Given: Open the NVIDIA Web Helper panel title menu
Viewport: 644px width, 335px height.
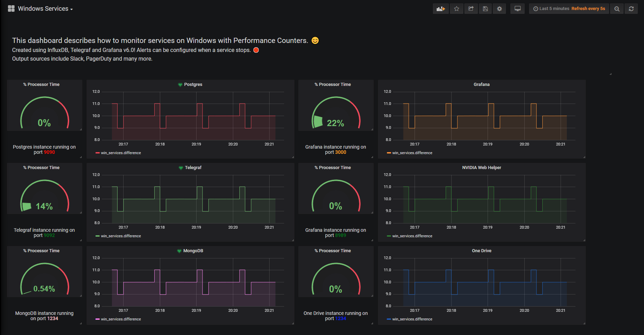Looking at the screenshot, I should tap(482, 168).
